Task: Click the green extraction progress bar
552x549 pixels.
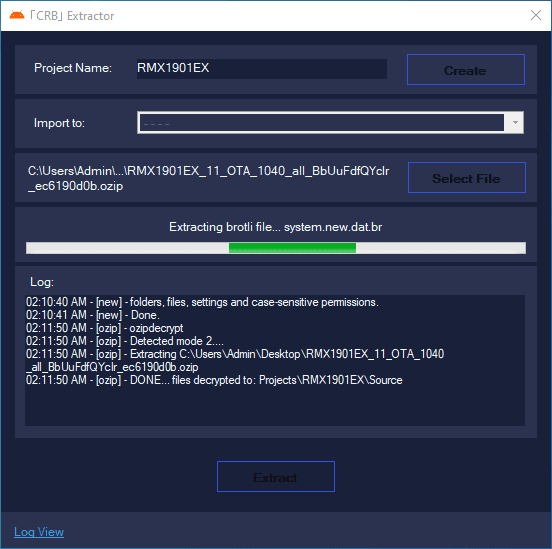Action: [276, 248]
